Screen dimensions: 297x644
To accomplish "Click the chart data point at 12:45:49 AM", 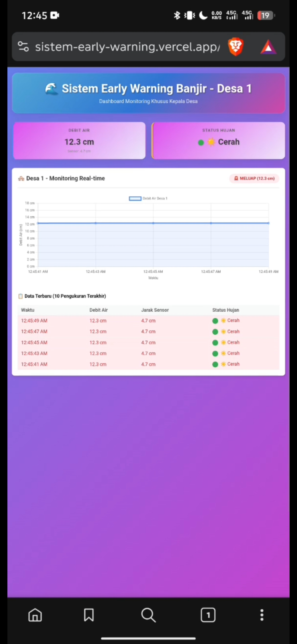I will 268,223.
